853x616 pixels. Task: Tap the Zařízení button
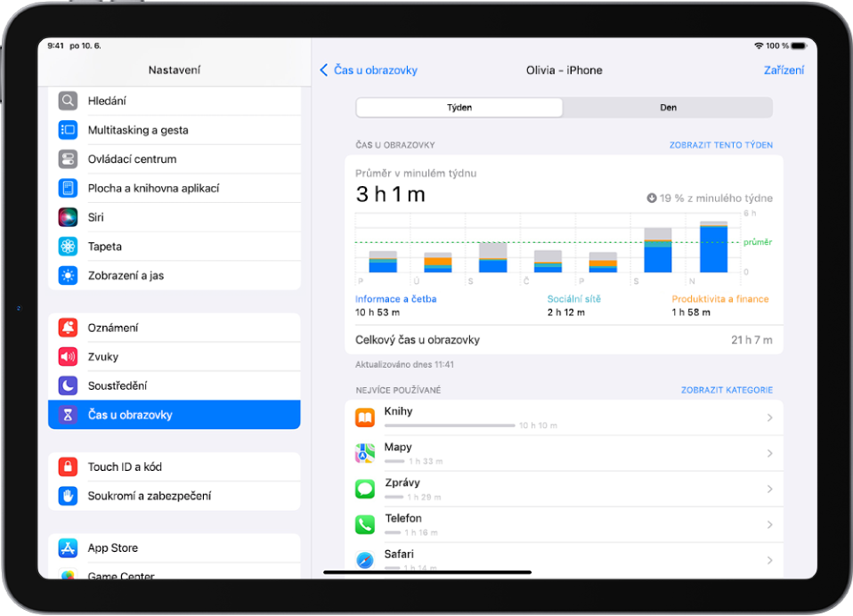tap(784, 70)
